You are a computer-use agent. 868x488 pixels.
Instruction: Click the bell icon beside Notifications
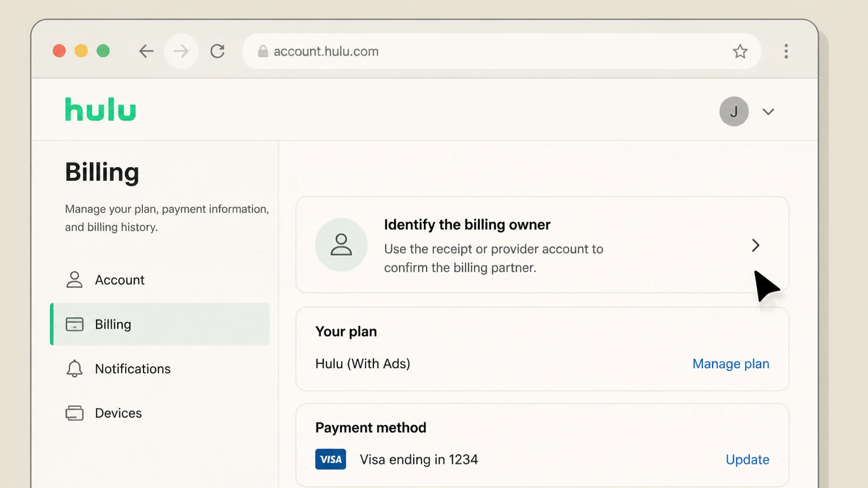75,369
